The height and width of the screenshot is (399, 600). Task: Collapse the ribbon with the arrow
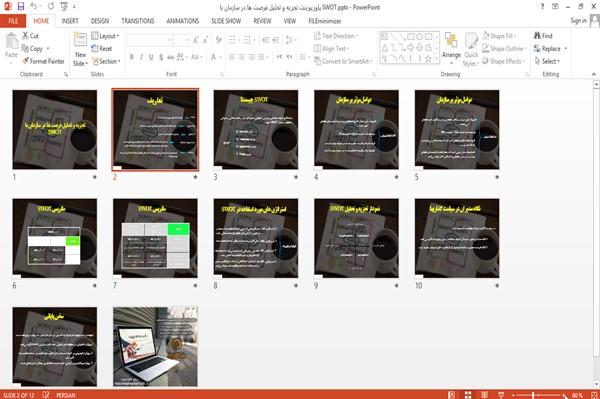click(593, 74)
